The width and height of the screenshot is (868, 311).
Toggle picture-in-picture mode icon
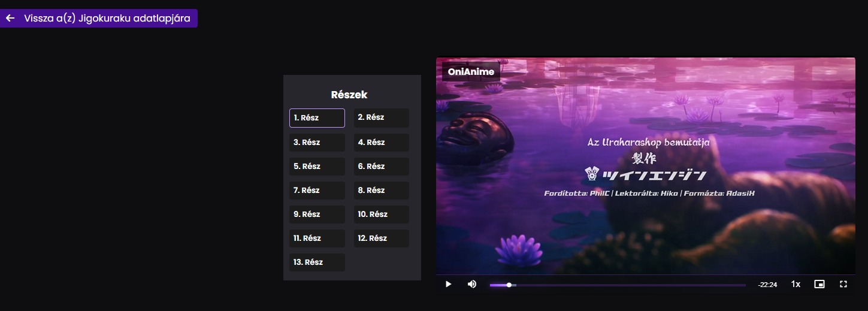point(819,284)
